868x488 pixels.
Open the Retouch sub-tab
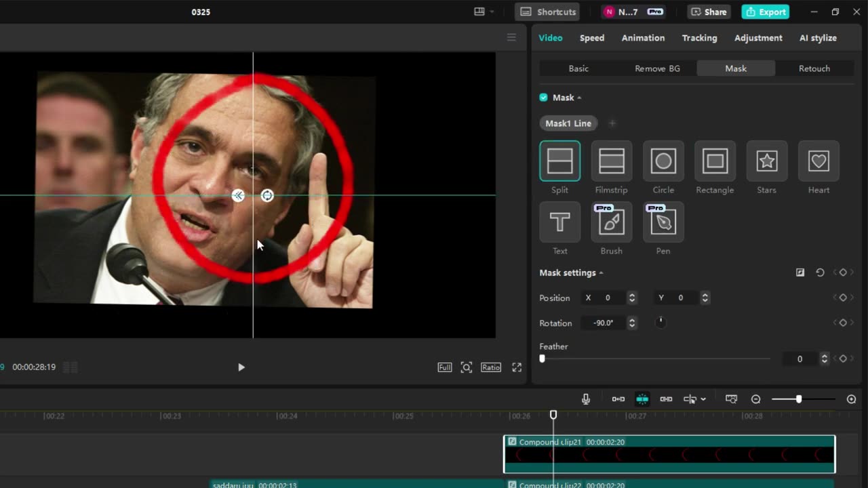(x=814, y=68)
